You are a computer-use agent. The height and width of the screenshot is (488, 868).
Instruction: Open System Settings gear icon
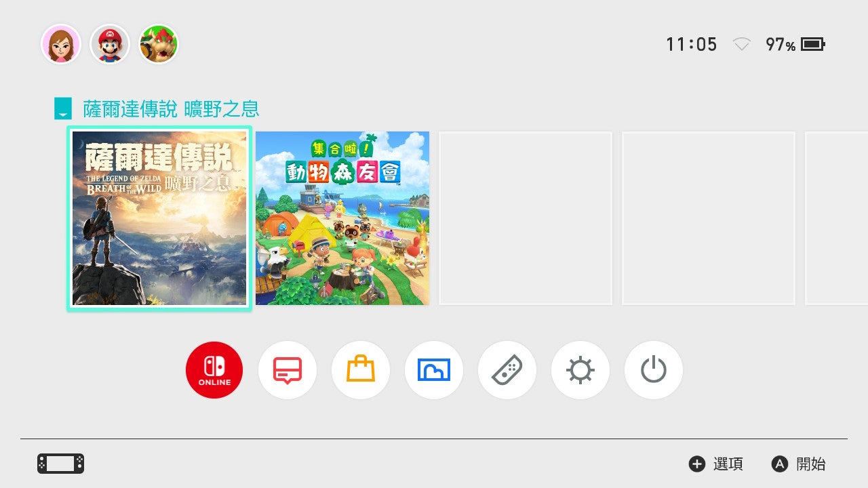pyautogui.click(x=580, y=370)
